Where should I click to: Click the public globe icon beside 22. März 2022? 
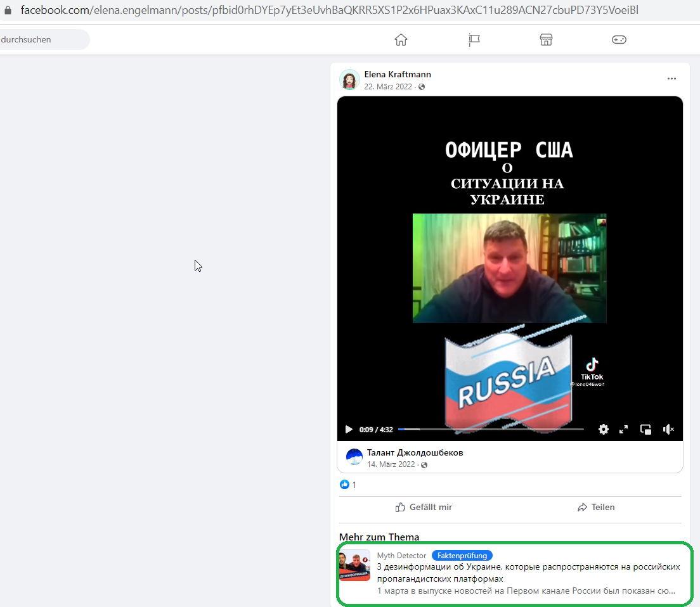(422, 87)
